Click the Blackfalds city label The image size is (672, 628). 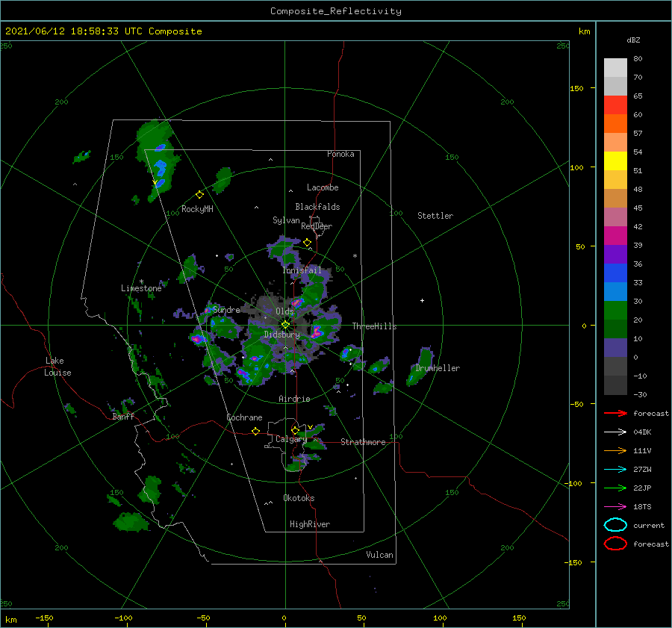tap(317, 207)
